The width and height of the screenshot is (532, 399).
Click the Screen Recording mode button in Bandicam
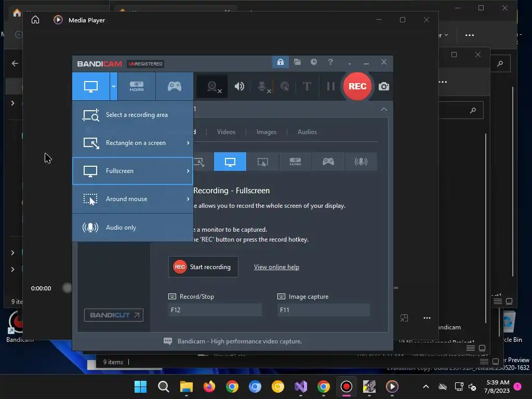(91, 86)
